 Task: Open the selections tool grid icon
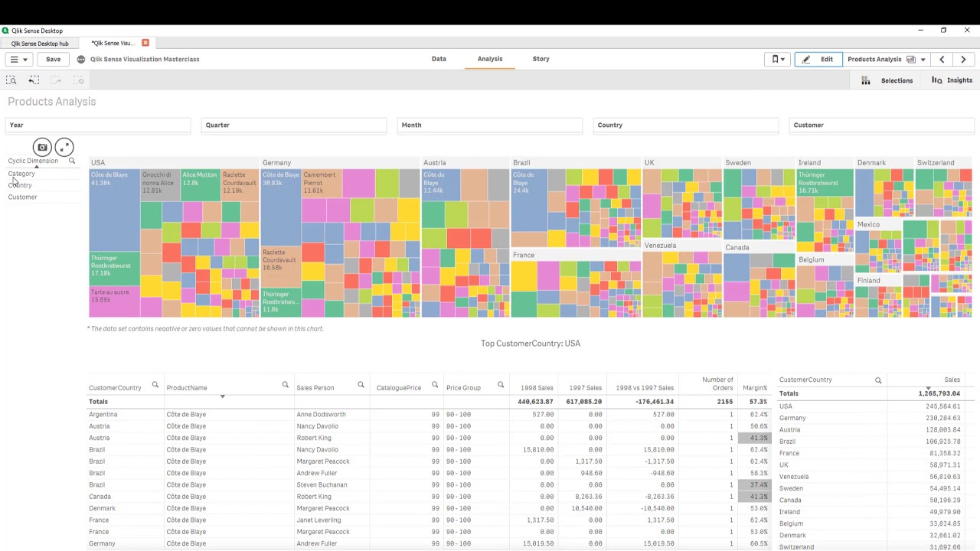[866, 80]
